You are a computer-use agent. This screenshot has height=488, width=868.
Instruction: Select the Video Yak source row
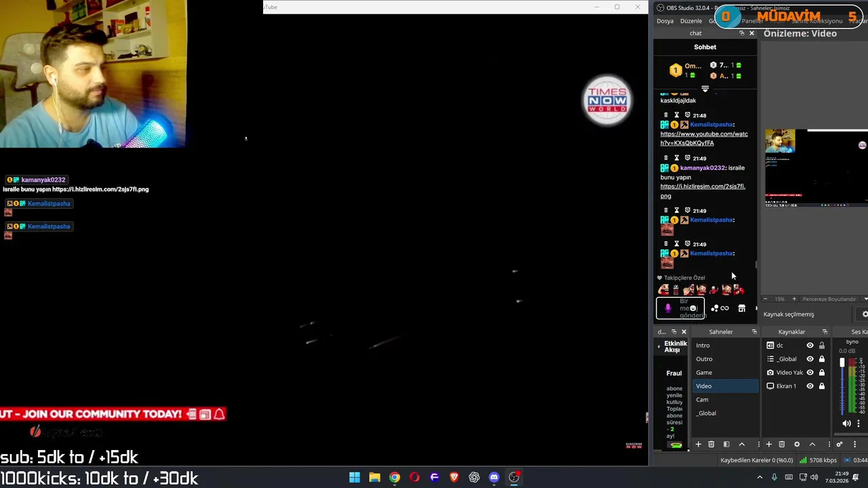pyautogui.click(x=796, y=373)
